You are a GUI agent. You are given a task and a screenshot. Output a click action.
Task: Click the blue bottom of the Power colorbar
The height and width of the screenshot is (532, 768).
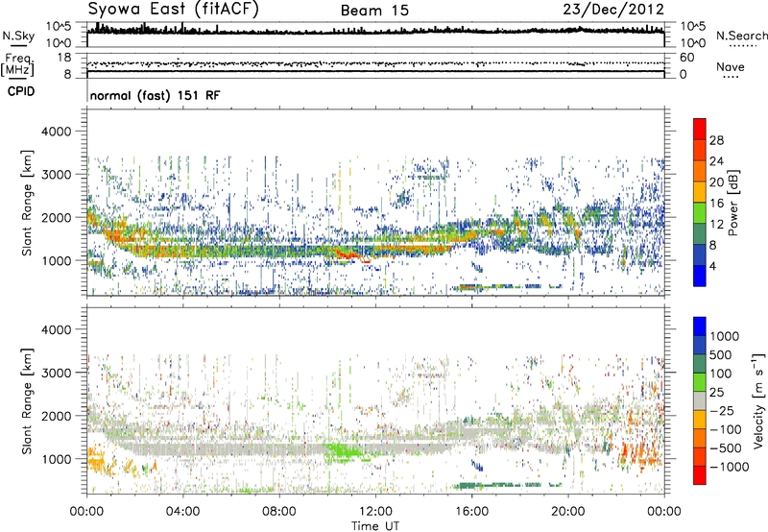[x=700, y=276]
